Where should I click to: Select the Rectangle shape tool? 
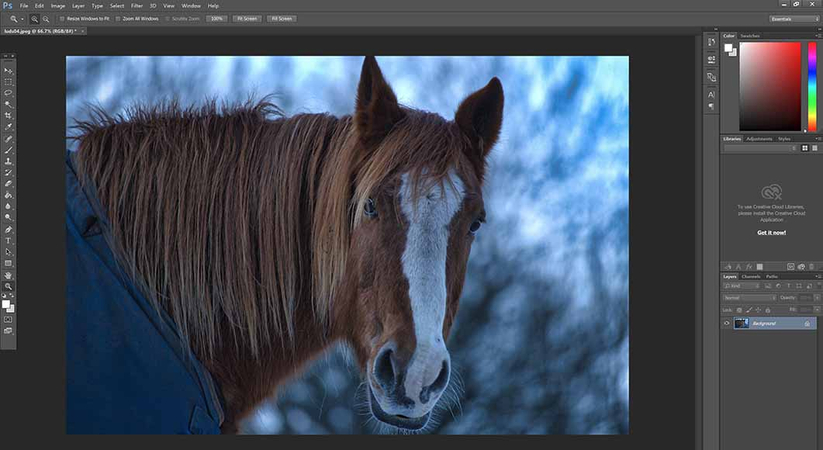pos(8,264)
